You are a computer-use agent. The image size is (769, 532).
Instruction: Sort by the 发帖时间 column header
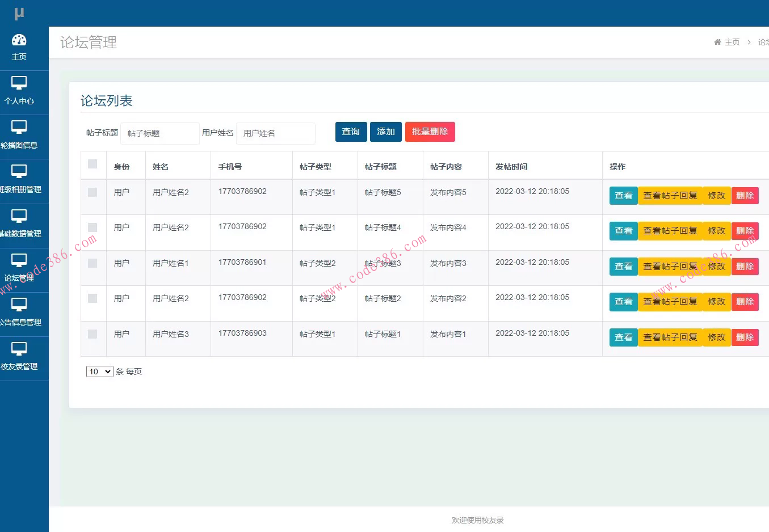[511, 167]
